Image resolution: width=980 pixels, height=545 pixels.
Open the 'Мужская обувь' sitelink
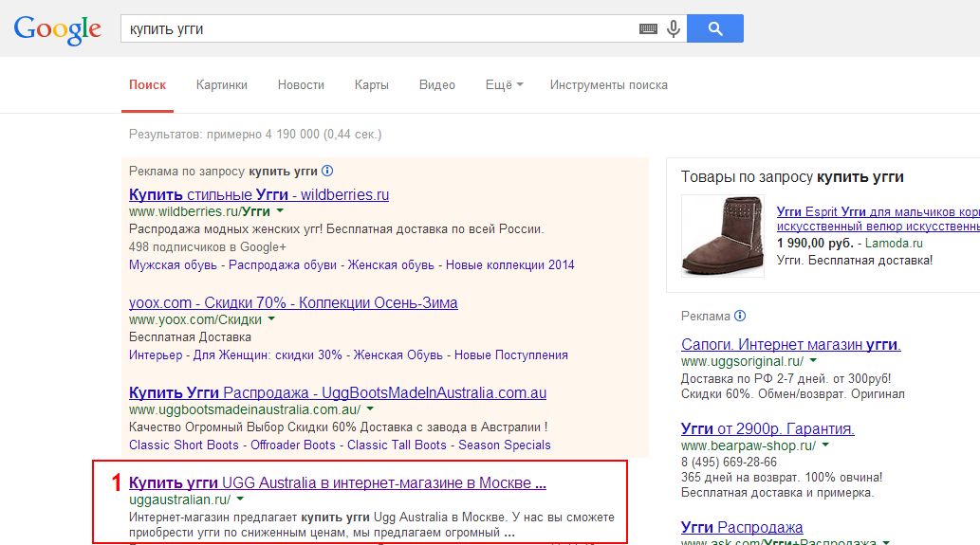coord(173,264)
